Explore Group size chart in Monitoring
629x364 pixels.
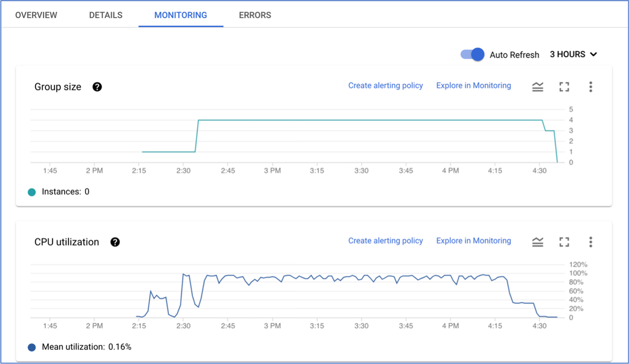(474, 86)
